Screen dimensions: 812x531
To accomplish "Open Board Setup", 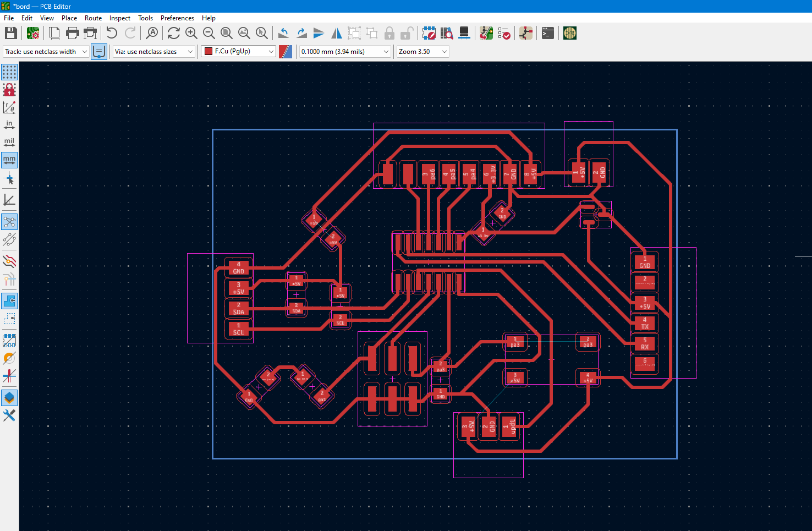I will (33, 34).
